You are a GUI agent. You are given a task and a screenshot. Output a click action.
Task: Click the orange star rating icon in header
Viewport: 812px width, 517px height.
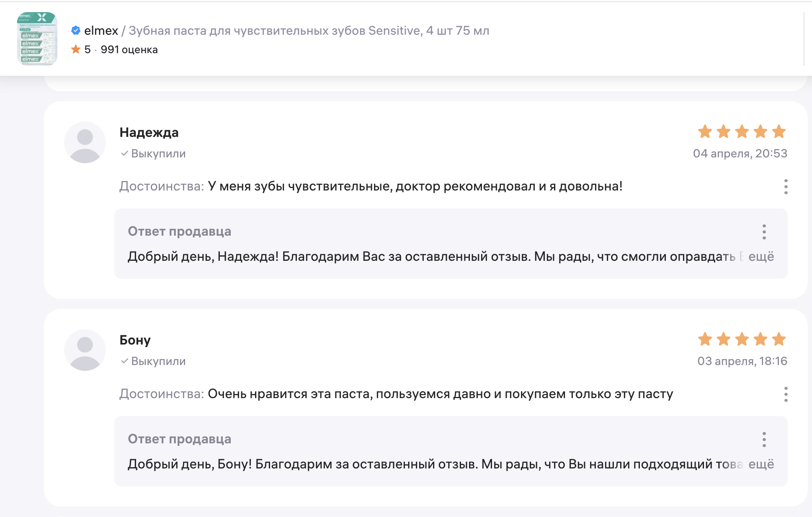76,49
